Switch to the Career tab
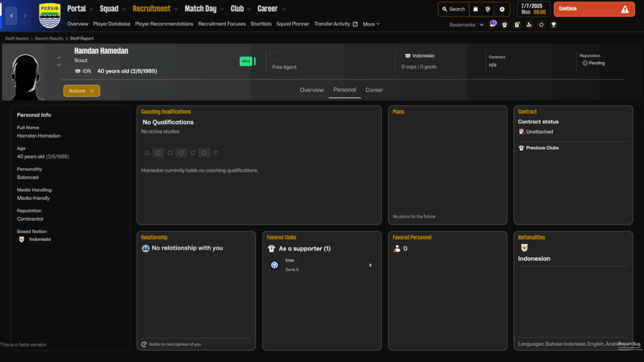This screenshot has width=644, height=362. coord(374,90)
